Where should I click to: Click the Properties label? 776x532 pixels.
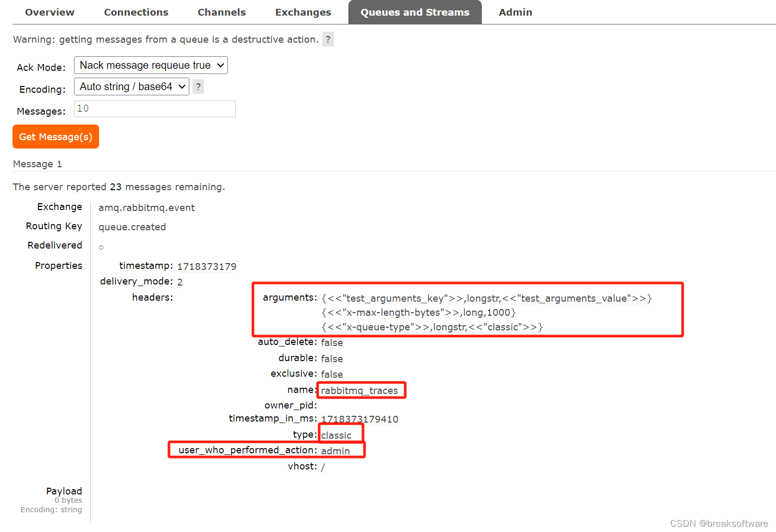(x=58, y=265)
